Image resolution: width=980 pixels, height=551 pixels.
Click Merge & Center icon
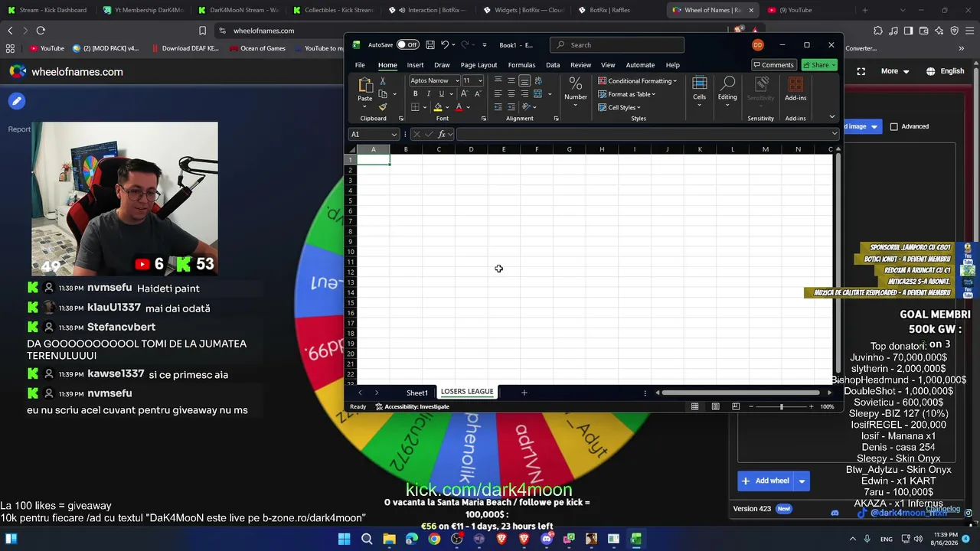[537, 94]
